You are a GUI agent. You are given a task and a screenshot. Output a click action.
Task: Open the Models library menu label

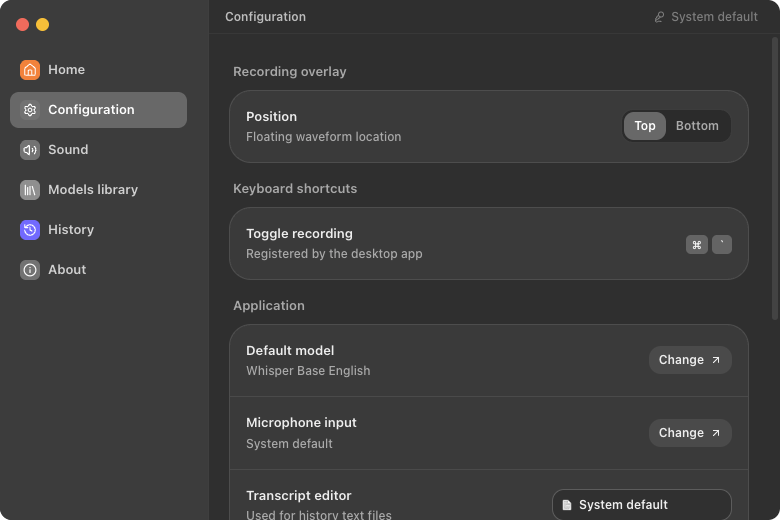click(x=93, y=190)
